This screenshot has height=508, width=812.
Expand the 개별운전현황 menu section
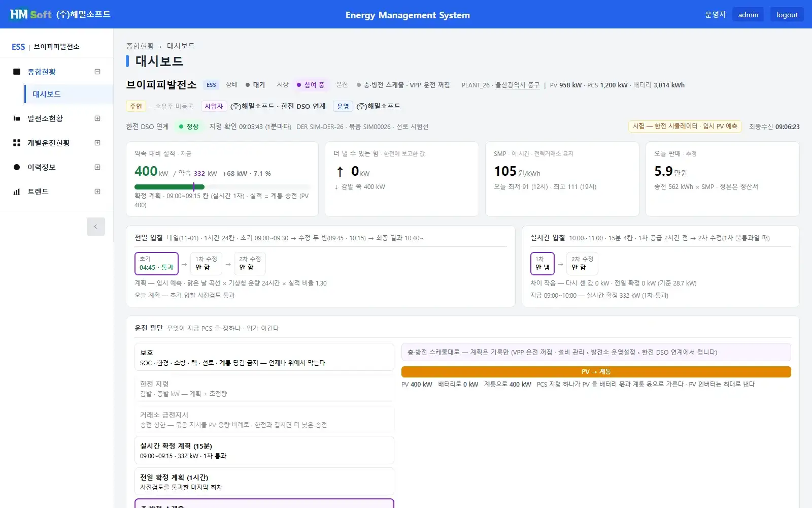[x=97, y=143]
